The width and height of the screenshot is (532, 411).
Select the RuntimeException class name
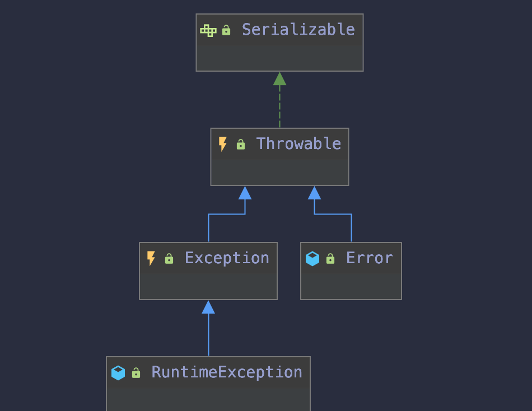click(x=227, y=372)
